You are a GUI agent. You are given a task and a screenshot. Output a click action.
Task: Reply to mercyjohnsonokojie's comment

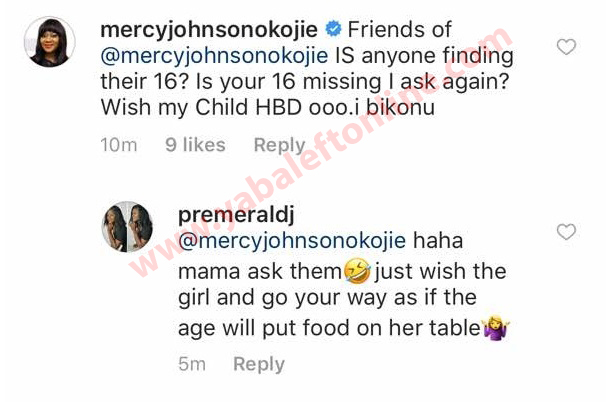click(x=279, y=145)
